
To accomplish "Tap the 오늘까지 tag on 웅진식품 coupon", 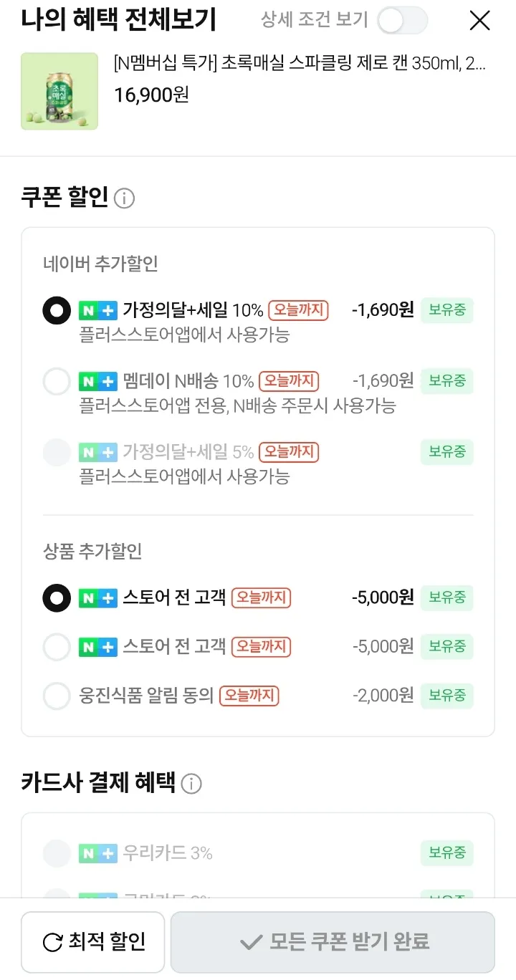I will [x=249, y=696].
